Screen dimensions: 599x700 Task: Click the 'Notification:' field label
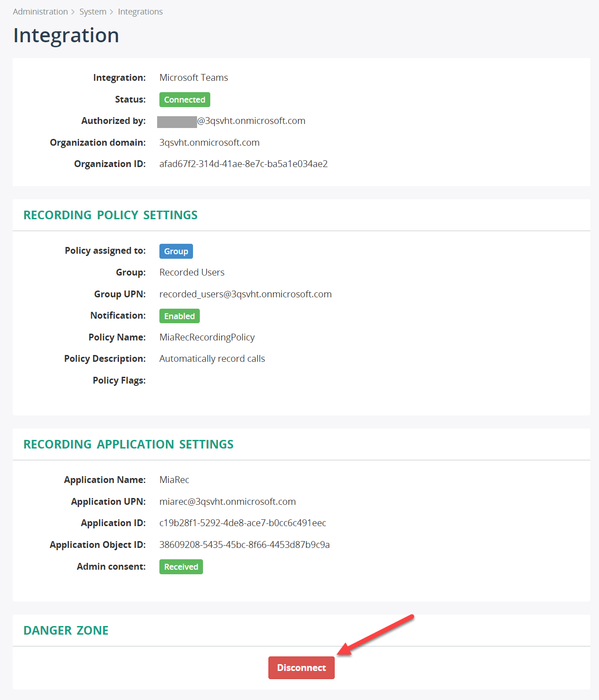(118, 315)
